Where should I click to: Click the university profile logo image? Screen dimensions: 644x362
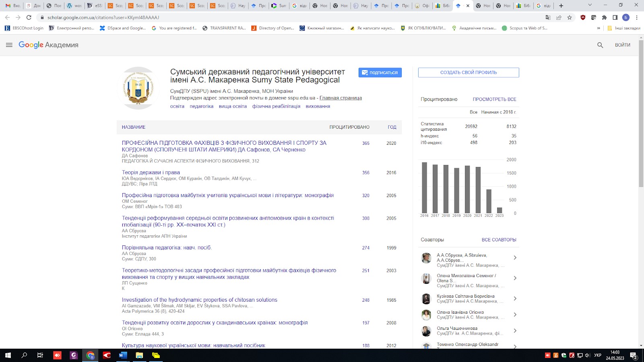click(138, 88)
